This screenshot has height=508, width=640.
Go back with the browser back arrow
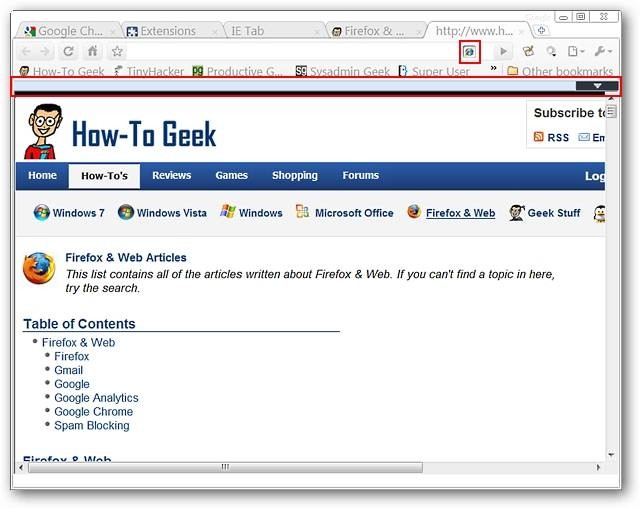pyautogui.click(x=26, y=51)
